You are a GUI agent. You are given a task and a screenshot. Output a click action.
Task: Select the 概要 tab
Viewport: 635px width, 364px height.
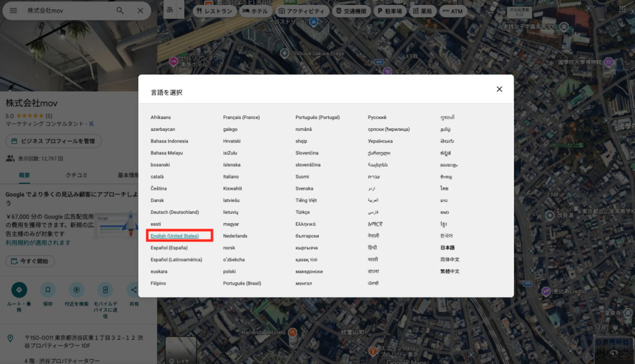24,175
